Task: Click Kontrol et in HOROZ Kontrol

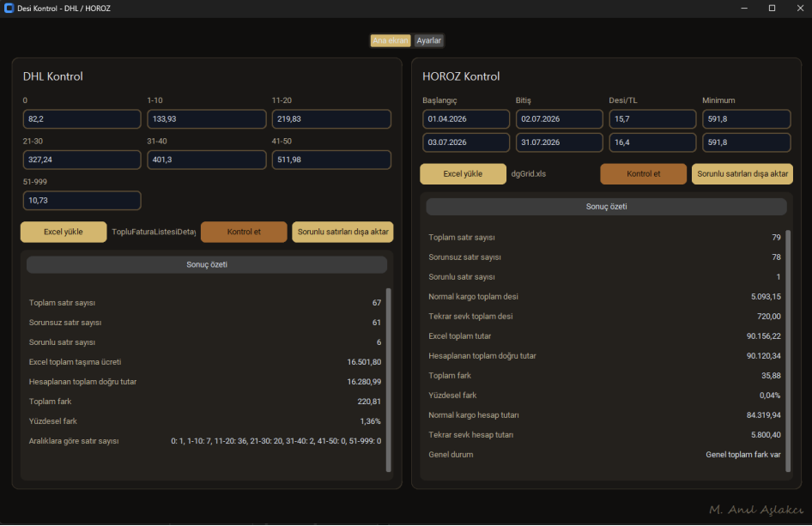Action: pos(643,174)
